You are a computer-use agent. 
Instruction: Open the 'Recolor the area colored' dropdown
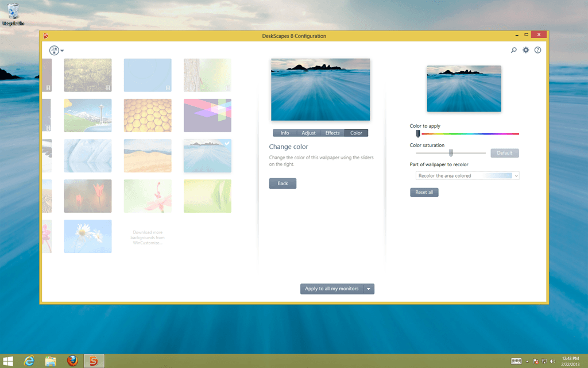(466, 175)
